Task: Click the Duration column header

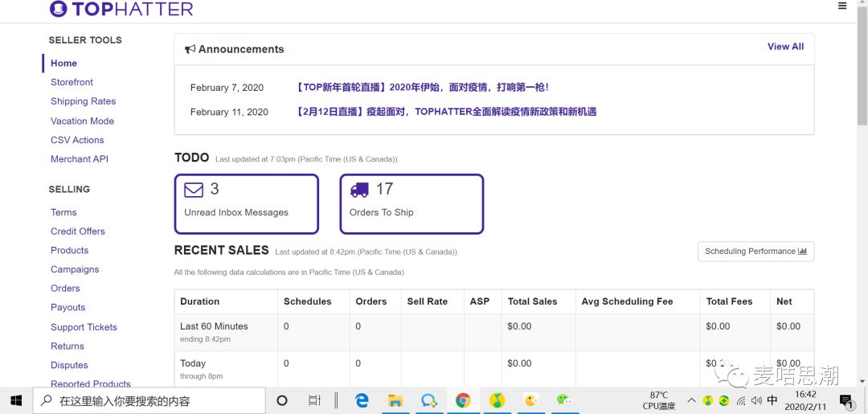Action: 200,301
